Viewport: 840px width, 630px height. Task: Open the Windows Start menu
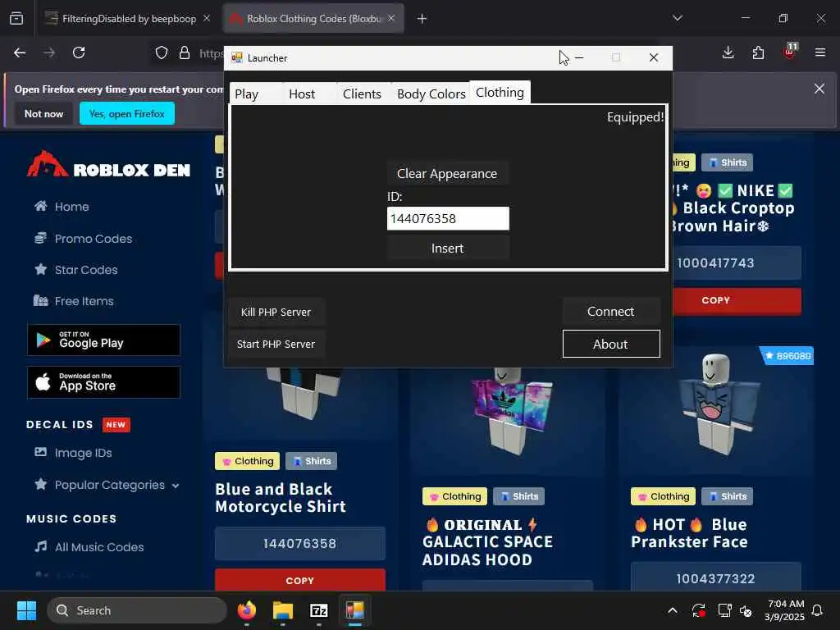pyautogui.click(x=26, y=610)
